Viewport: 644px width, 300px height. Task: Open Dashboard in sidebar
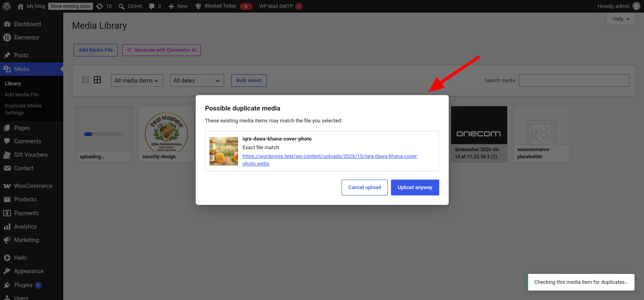tap(32, 24)
